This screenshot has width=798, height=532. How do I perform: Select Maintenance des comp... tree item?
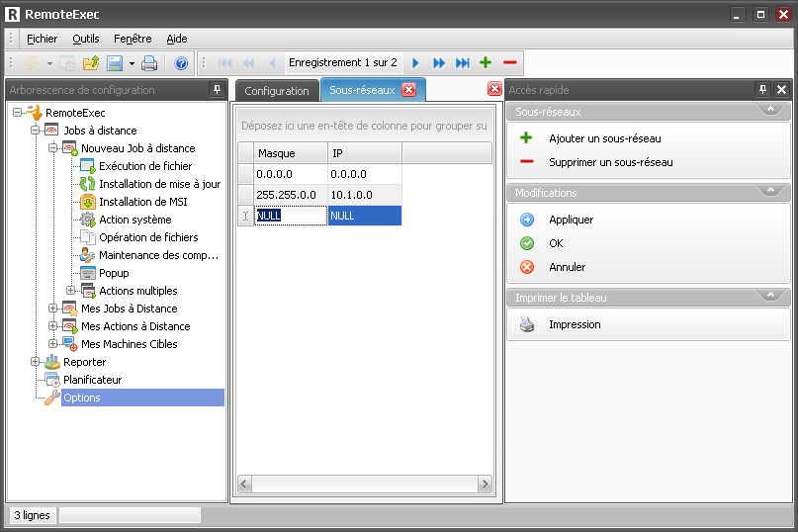(158, 255)
